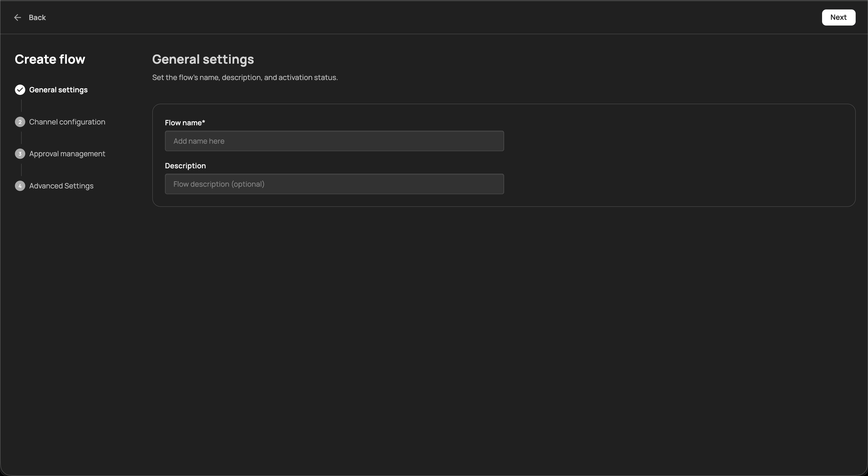Click the Back label in the header
The height and width of the screenshot is (476, 868).
tap(37, 17)
